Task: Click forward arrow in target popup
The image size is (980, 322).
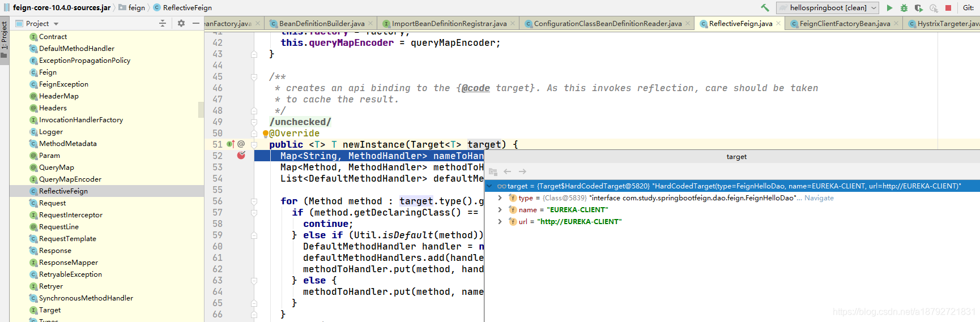Action: pos(522,171)
